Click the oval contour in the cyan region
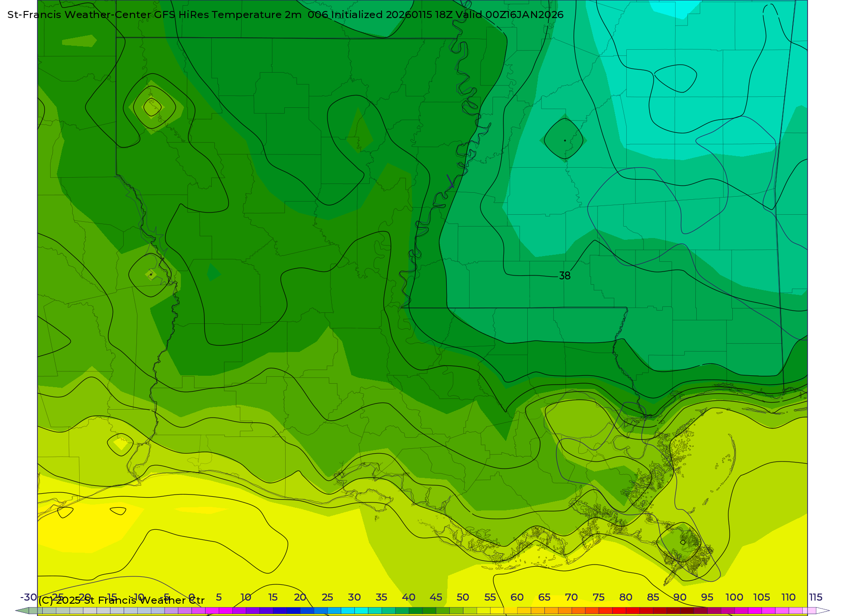845x616 pixels. click(676, 78)
